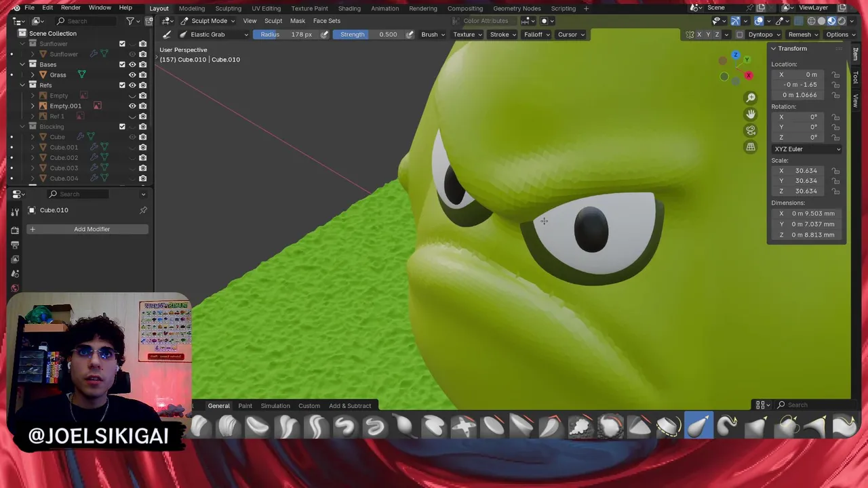Toggle the camera view gizmo
The image size is (868, 488).
(x=751, y=130)
